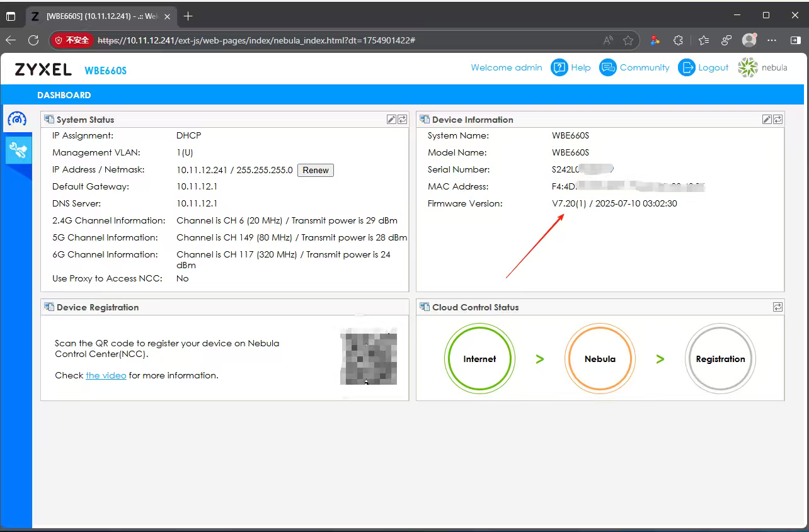
Task: Go back with the browser back arrow
Action: tap(11, 40)
